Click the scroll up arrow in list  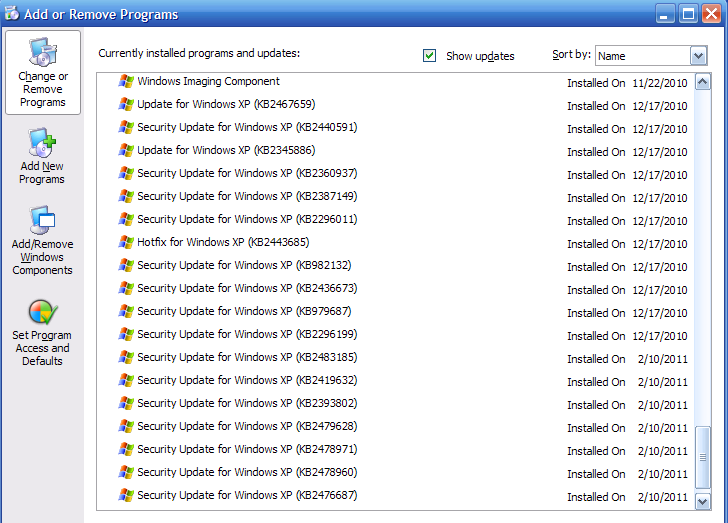(x=703, y=83)
